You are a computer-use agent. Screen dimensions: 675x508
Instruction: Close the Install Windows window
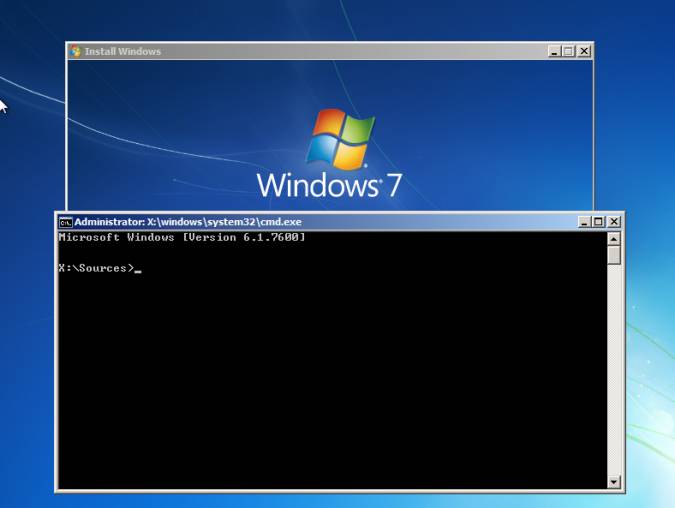tap(584, 51)
